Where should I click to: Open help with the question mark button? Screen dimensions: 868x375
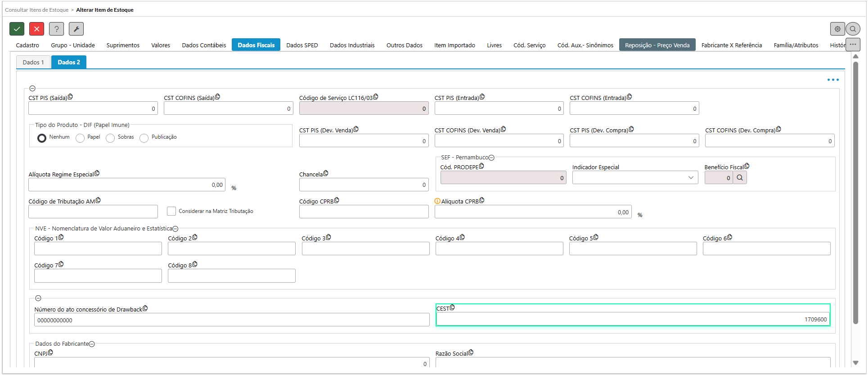point(56,29)
